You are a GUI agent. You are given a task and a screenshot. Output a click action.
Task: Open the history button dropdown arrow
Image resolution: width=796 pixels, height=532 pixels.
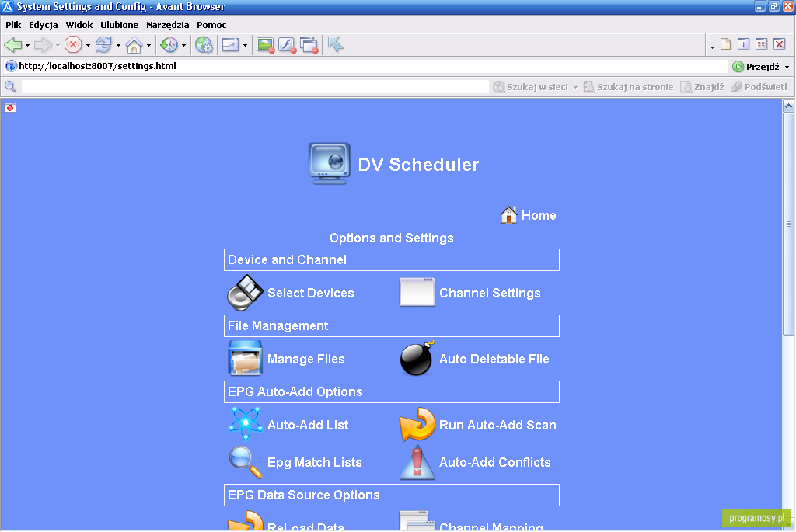[x=183, y=46]
